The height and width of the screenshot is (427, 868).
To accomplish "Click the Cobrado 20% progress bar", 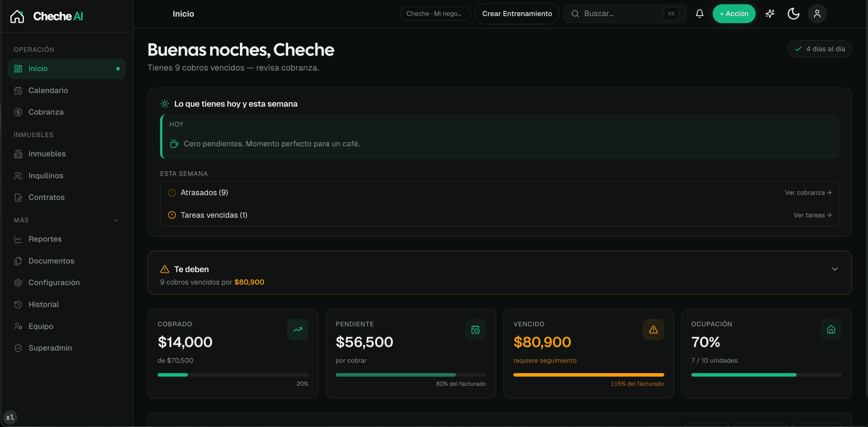I will [233, 375].
